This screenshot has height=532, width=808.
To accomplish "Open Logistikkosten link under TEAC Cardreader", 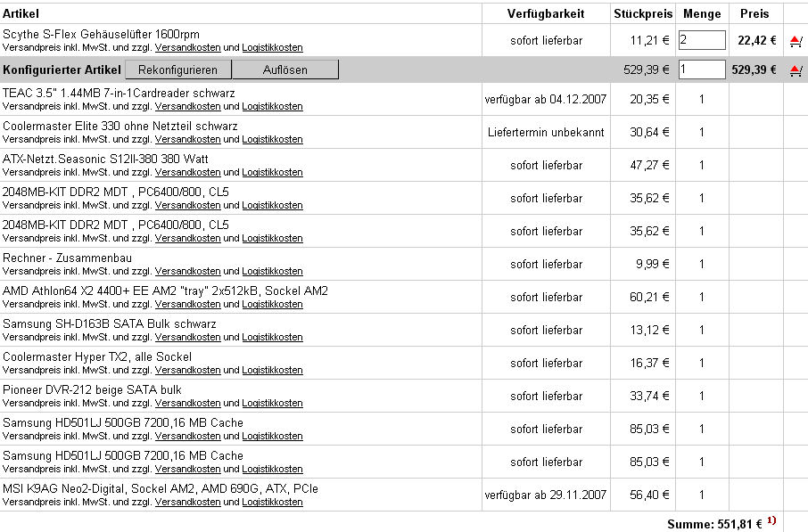I will (x=272, y=106).
